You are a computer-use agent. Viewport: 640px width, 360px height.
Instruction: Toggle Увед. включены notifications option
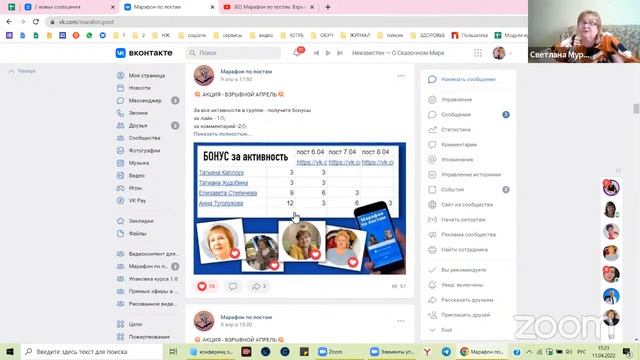point(462,285)
